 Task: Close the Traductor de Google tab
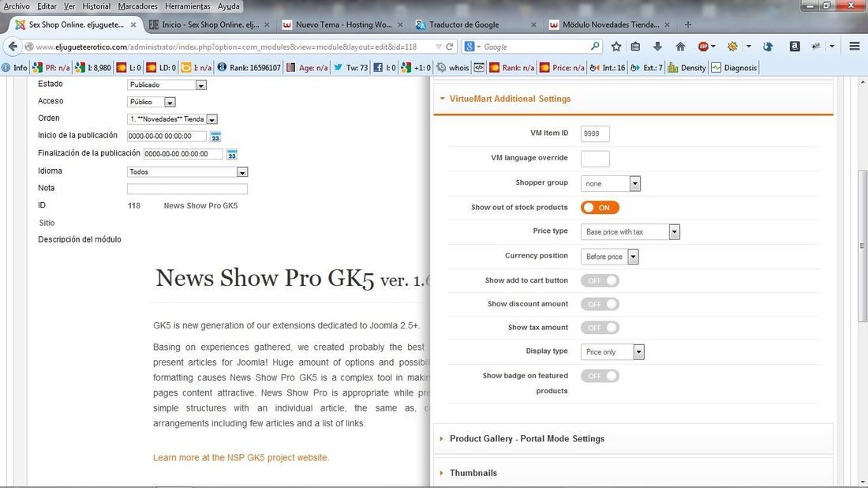click(x=533, y=25)
